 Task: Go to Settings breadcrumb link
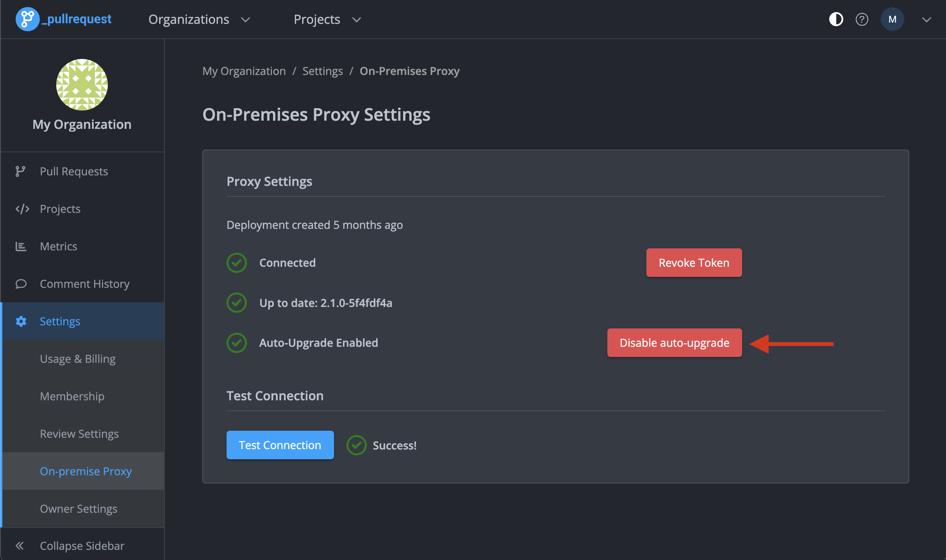[323, 71]
